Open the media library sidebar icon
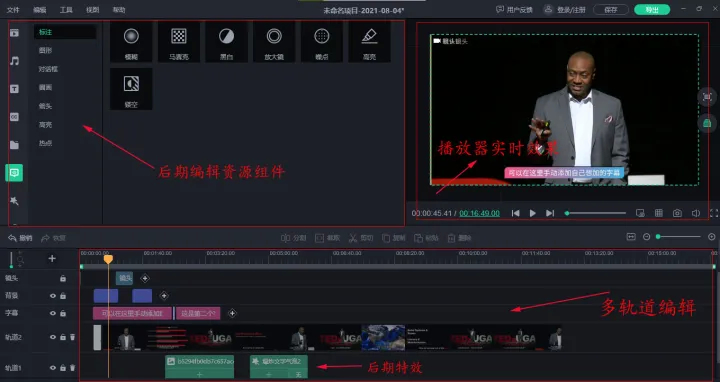 pyautogui.click(x=15, y=33)
